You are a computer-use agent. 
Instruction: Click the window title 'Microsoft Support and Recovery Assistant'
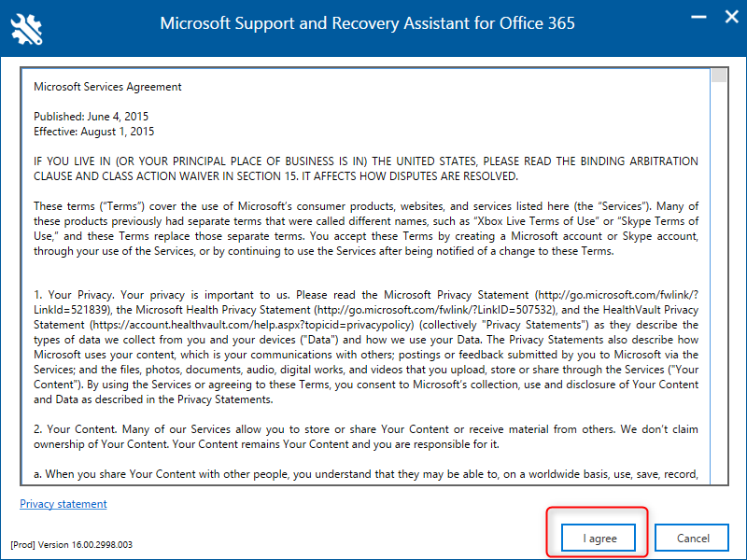tap(367, 23)
